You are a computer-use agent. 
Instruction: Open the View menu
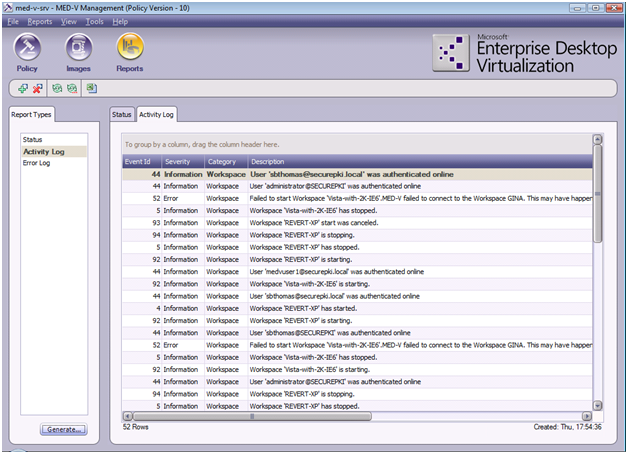tap(68, 22)
